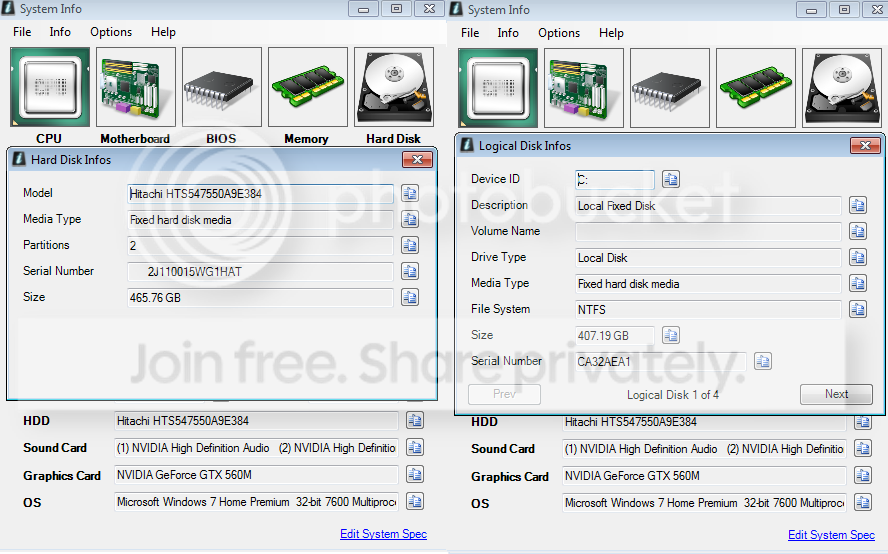Screen dimensions: 888x554
Task: Click the File System field NTFS
Action: click(708, 309)
